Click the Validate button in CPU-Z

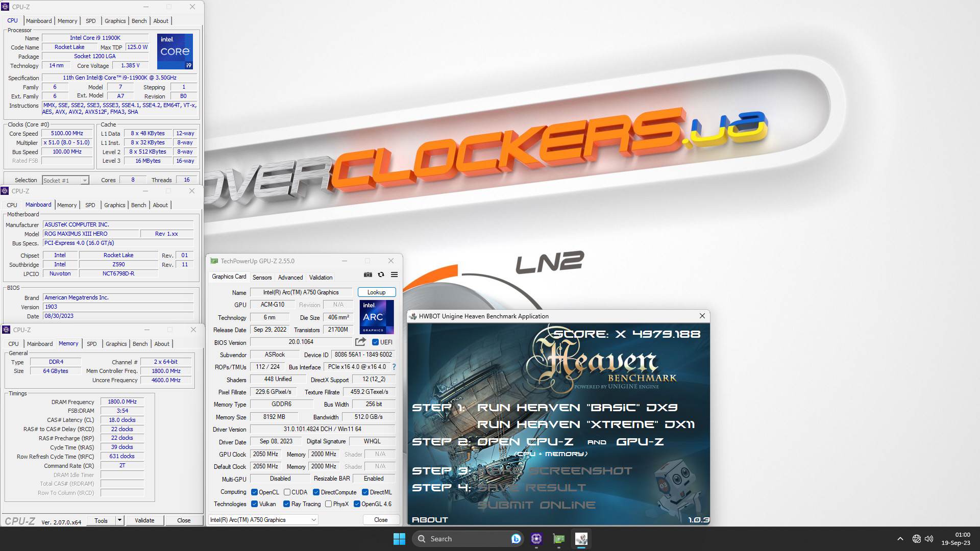(144, 520)
